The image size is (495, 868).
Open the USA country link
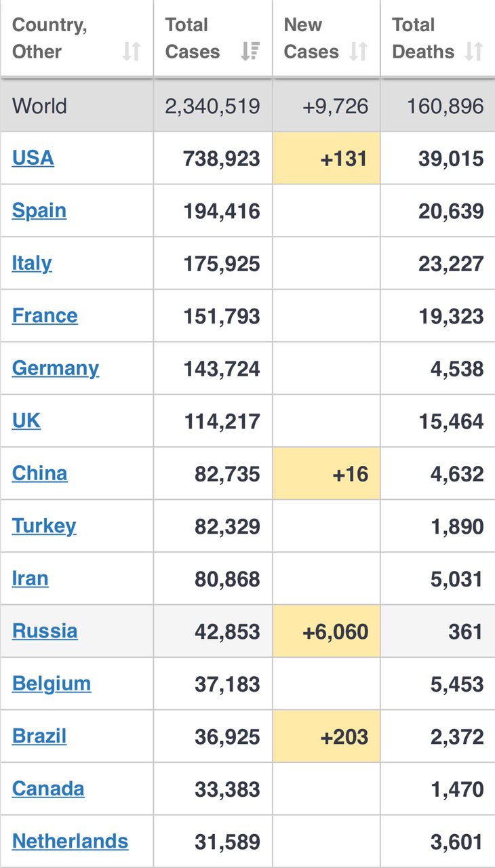point(33,158)
